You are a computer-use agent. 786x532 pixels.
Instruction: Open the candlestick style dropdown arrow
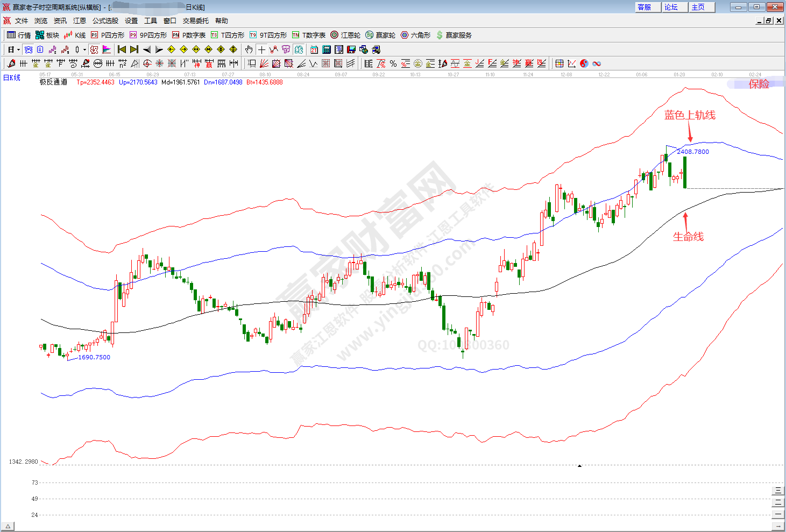[x=84, y=49]
